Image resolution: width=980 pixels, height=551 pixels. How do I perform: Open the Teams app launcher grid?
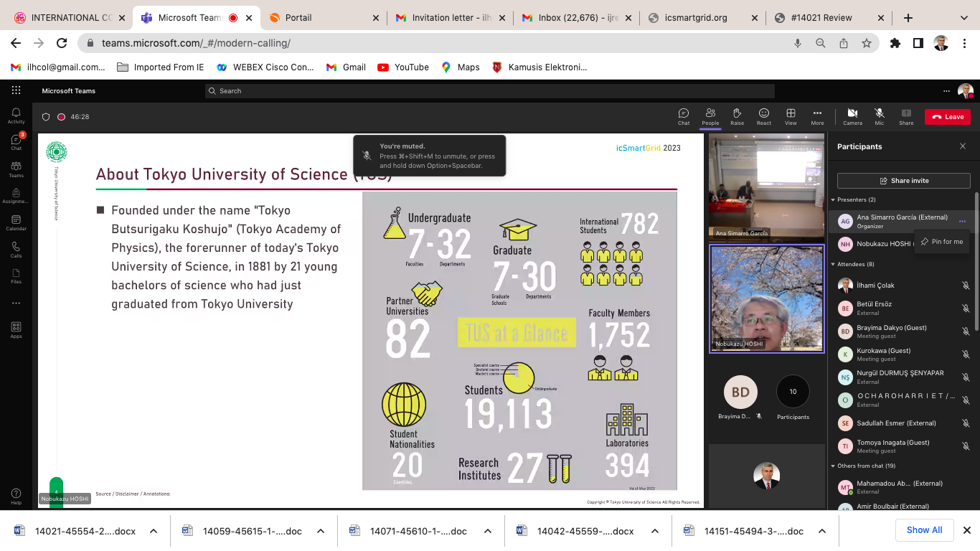[16, 90]
